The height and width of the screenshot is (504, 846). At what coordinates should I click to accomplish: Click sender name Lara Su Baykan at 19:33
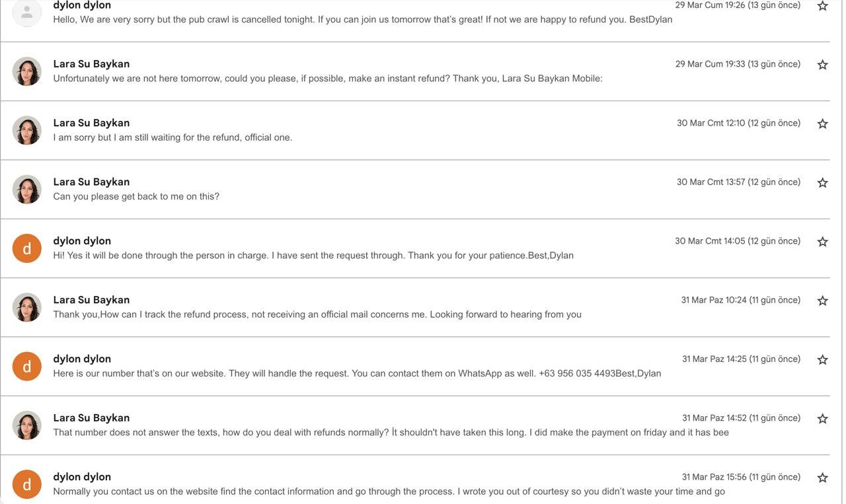[x=91, y=64]
